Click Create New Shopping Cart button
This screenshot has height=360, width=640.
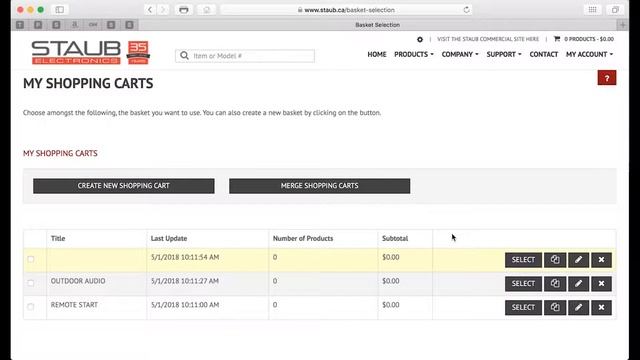click(124, 186)
